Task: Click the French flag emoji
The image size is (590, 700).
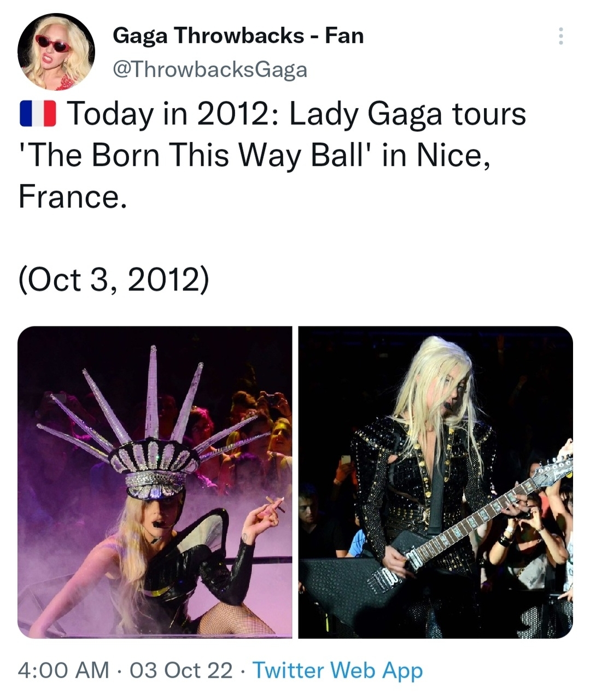Action: coord(38,114)
